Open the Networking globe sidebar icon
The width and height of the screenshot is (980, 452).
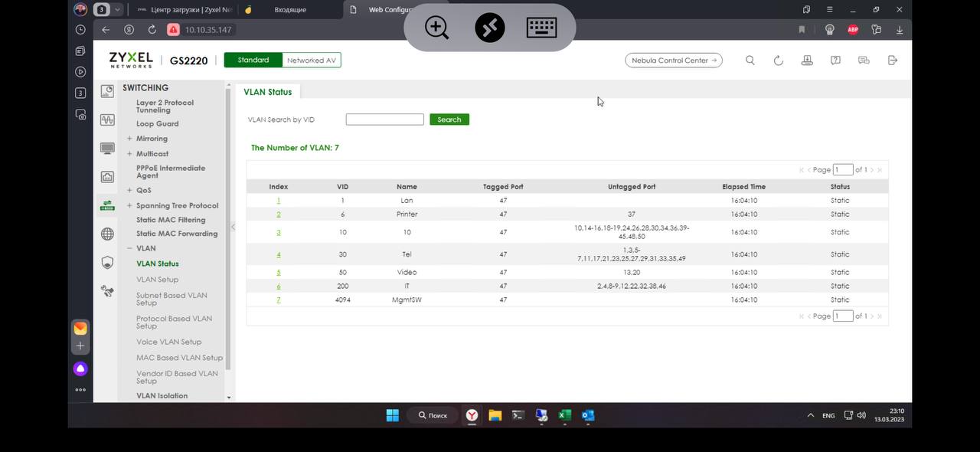(107, 234)
